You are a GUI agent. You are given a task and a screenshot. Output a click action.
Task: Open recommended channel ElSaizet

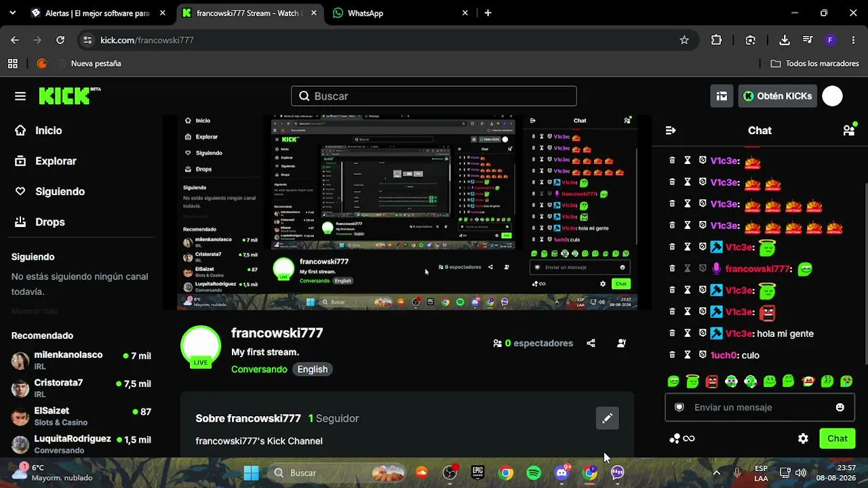[x=81, y=416]
